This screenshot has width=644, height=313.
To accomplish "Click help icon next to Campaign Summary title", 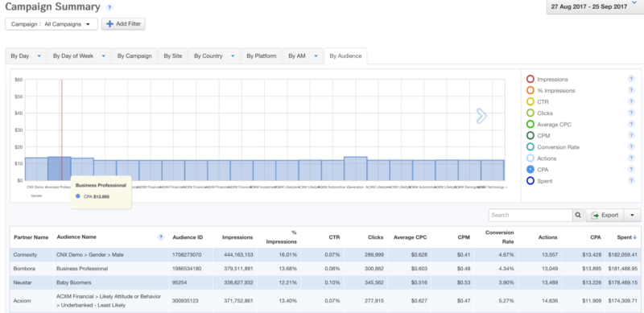I will coord(109,7).
